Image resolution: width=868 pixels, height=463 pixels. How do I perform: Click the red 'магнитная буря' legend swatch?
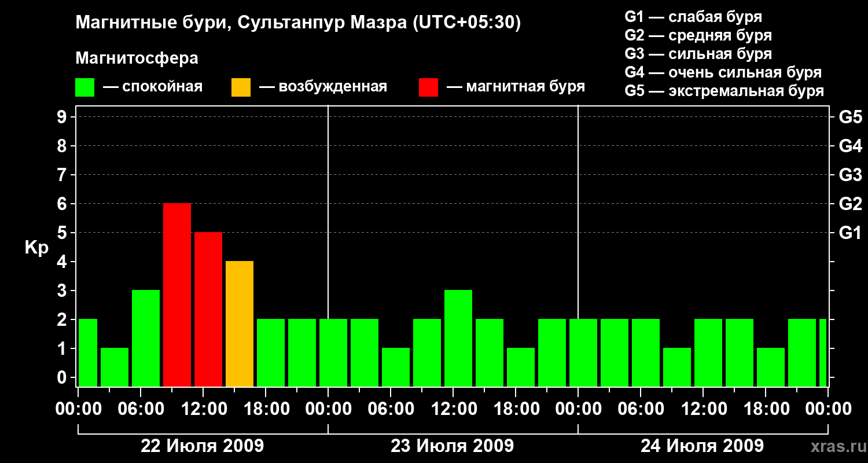428,87
